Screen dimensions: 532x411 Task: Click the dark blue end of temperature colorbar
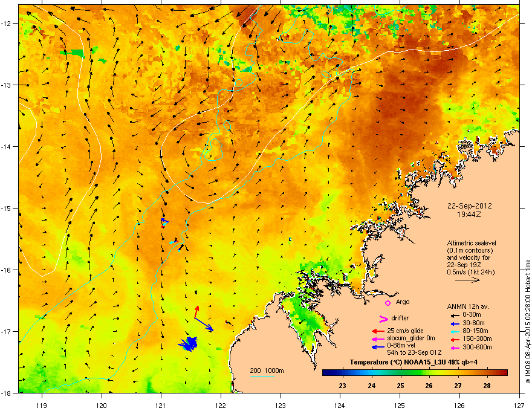pyautogui.click(x=328, y=373)
